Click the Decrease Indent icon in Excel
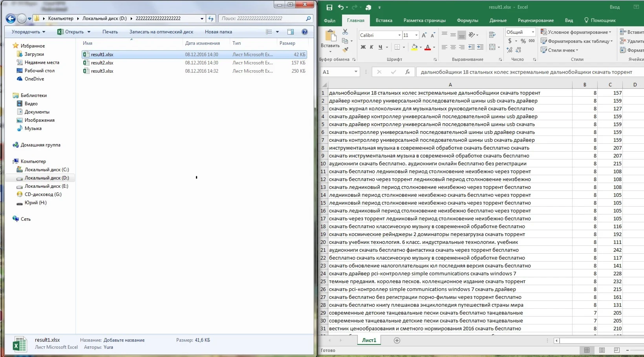The image size is (644, 357). 471,47
